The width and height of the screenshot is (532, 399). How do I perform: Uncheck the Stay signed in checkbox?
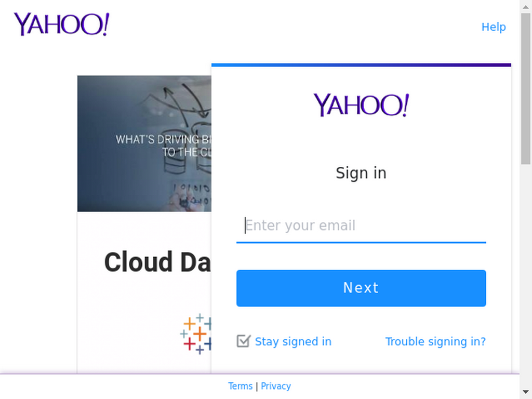tap(243, 341)
